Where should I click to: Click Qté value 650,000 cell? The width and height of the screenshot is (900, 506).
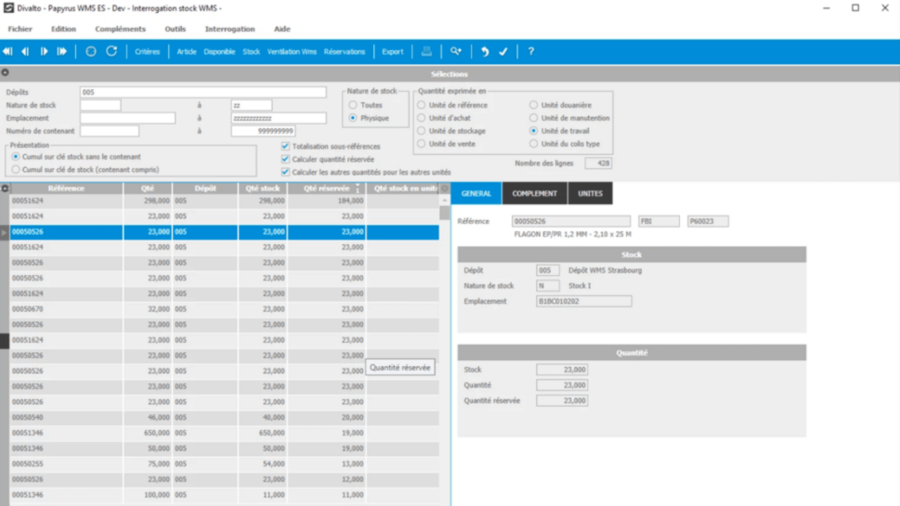point(148,433)
